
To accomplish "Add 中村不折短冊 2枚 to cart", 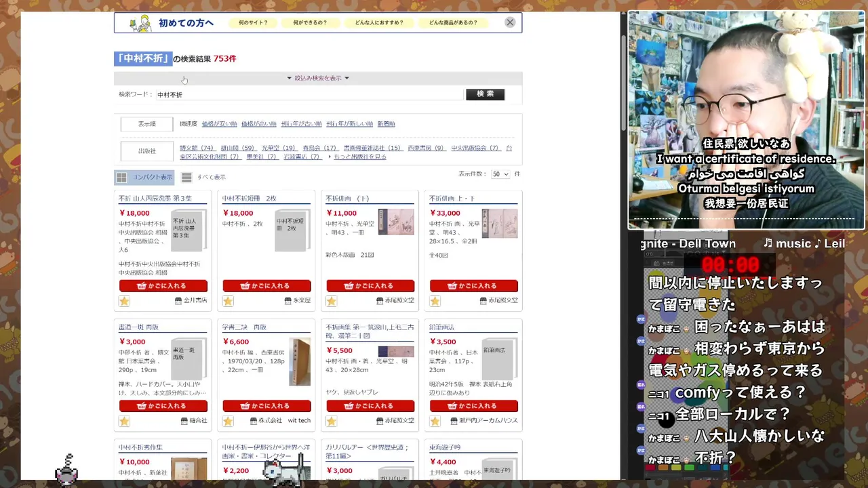I will (x=267, y=286).
